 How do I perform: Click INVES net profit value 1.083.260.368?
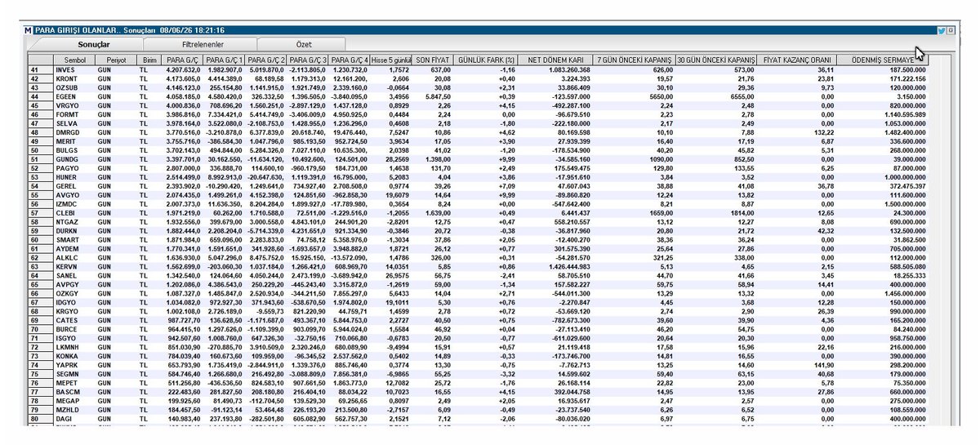570,70
